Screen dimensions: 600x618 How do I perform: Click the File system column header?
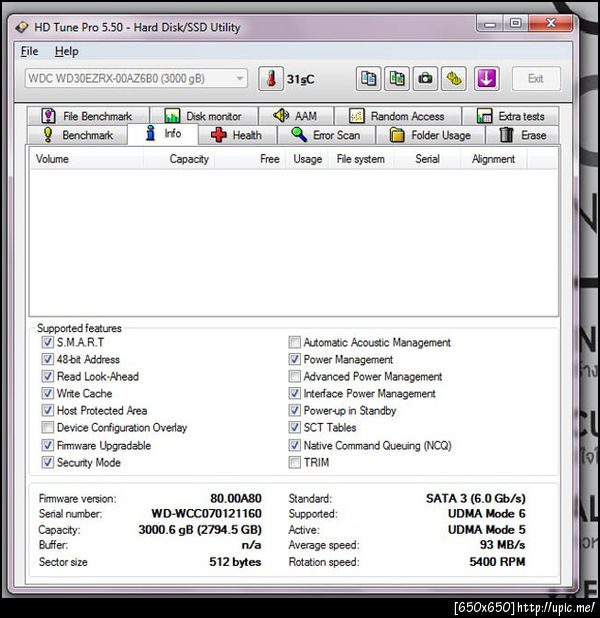[361, 159]
